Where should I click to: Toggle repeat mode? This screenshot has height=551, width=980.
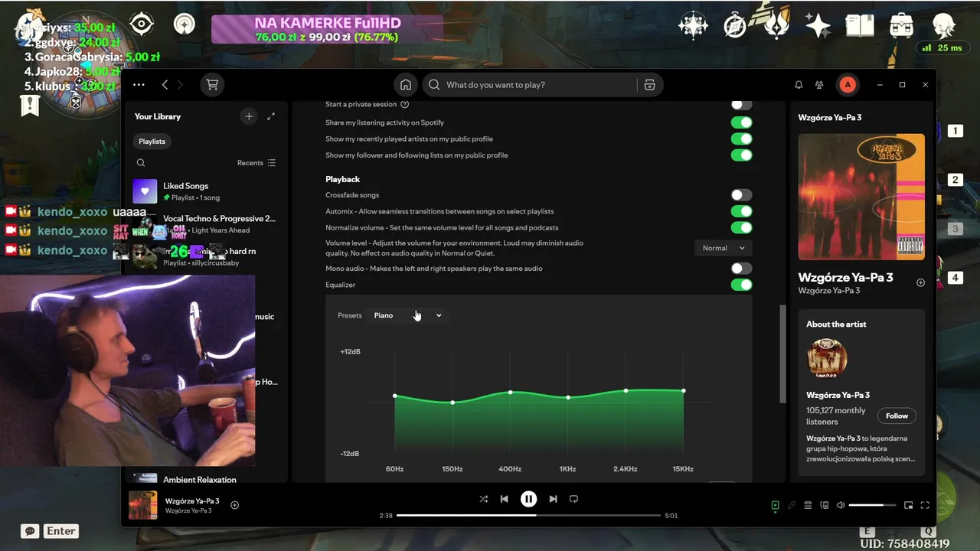point(573,499)
